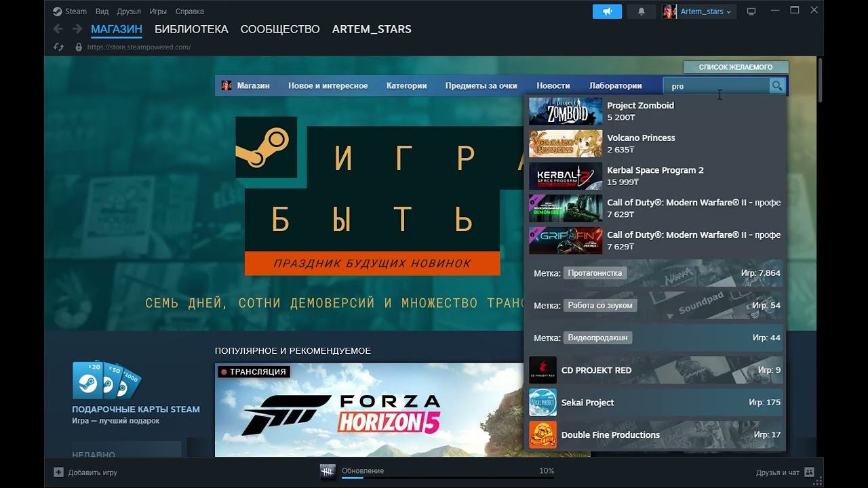Open the Kerbal Space Program 2 thumbnail
Screen dimensions: 868x488
tap(566, 176)
